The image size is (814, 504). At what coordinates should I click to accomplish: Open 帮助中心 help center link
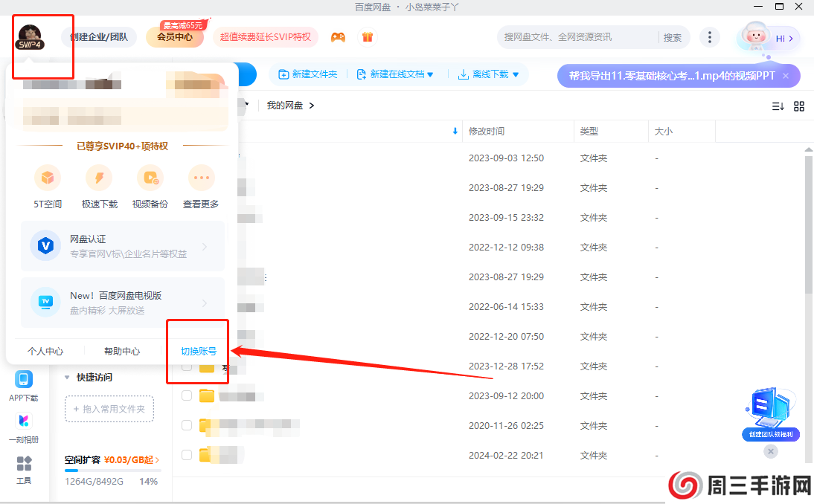coord(122,352)
